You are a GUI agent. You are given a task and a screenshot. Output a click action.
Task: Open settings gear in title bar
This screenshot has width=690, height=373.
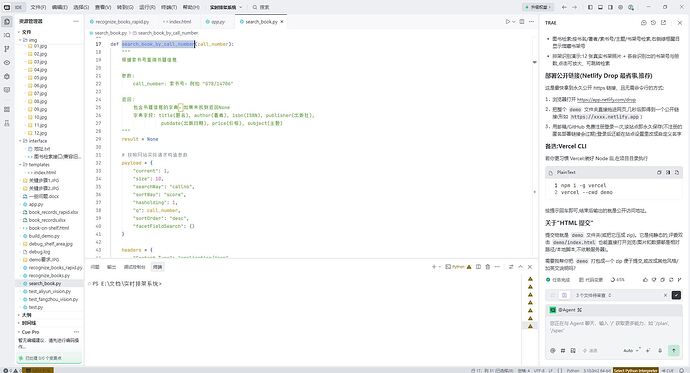[x=620, y=7]
